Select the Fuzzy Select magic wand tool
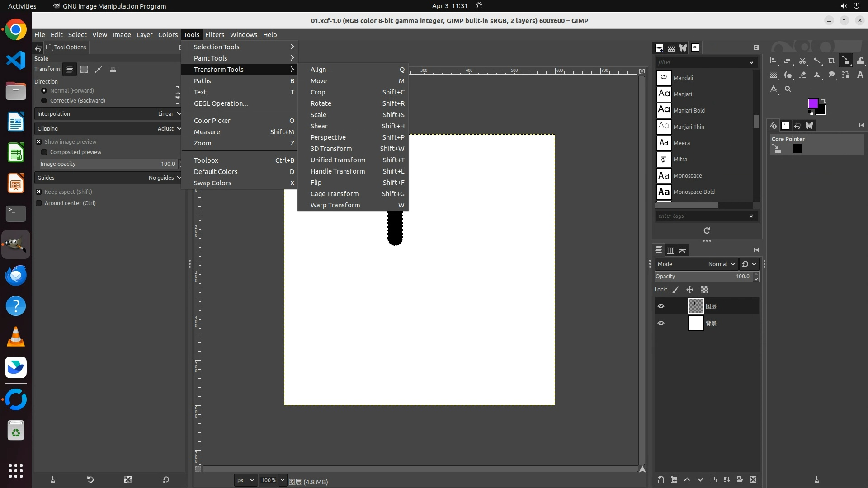 (x=817, y=61)
